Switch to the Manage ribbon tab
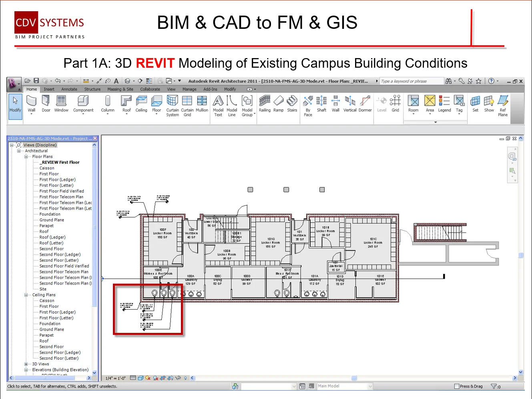Viewport: 532px width, 399px height. pyautogui.click(x=189, y=89)
